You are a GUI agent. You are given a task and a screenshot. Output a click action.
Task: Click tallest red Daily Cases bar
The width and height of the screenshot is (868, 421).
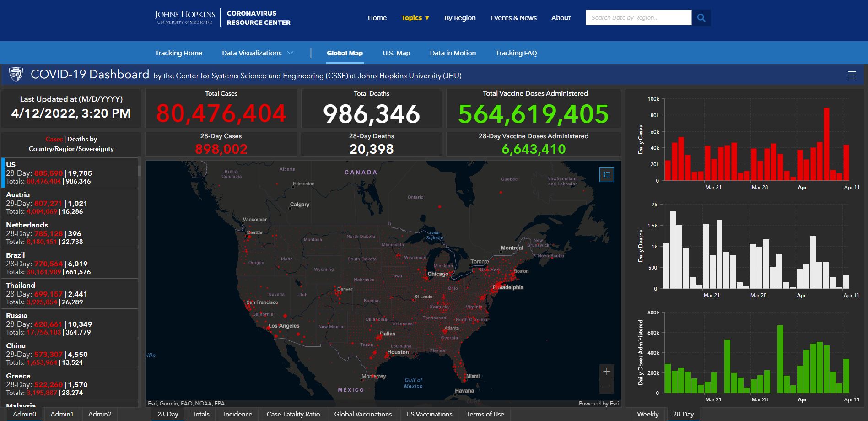(x=826, y=144)
